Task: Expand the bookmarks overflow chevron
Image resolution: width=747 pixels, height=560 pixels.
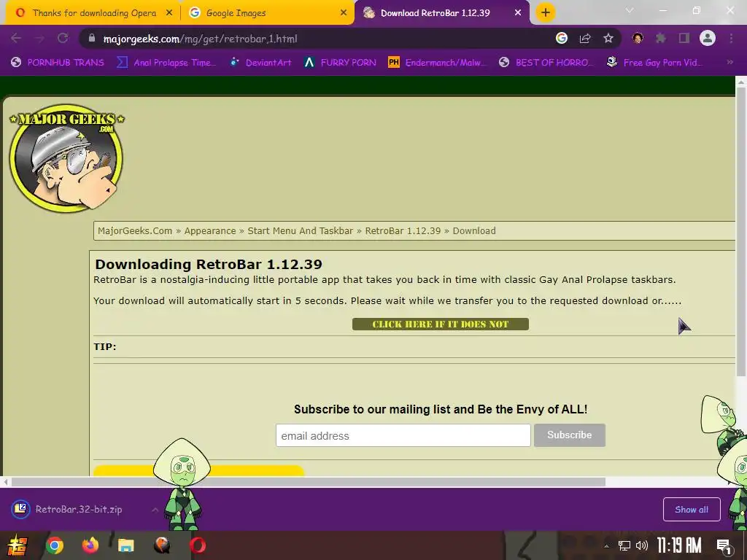Action: click(x=729, y=63)
